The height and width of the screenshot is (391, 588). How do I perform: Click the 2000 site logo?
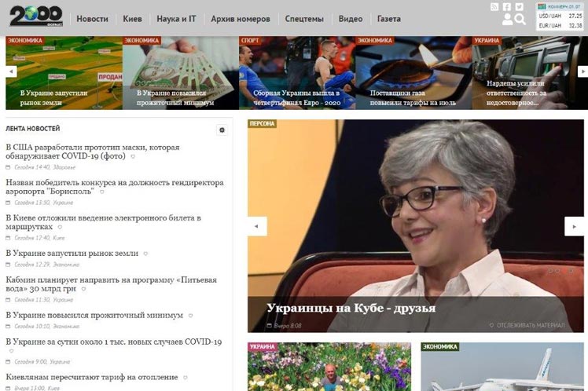click(x=36, y=16)
